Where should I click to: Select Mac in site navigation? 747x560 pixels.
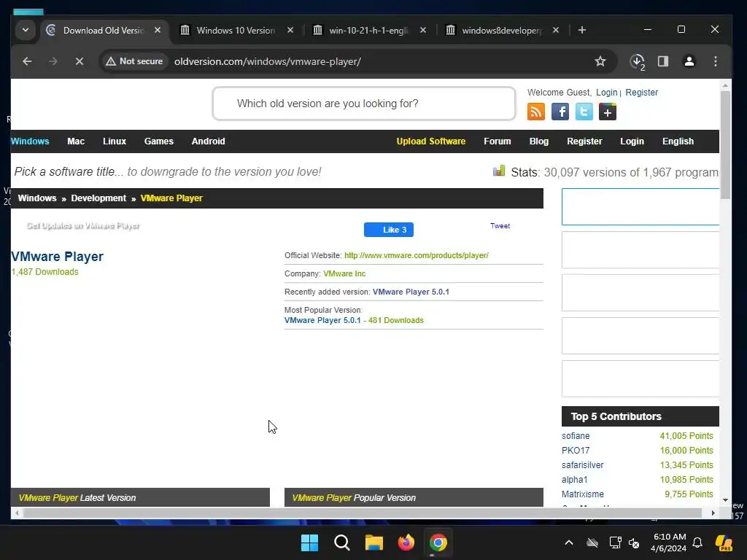tap(76, 141)
